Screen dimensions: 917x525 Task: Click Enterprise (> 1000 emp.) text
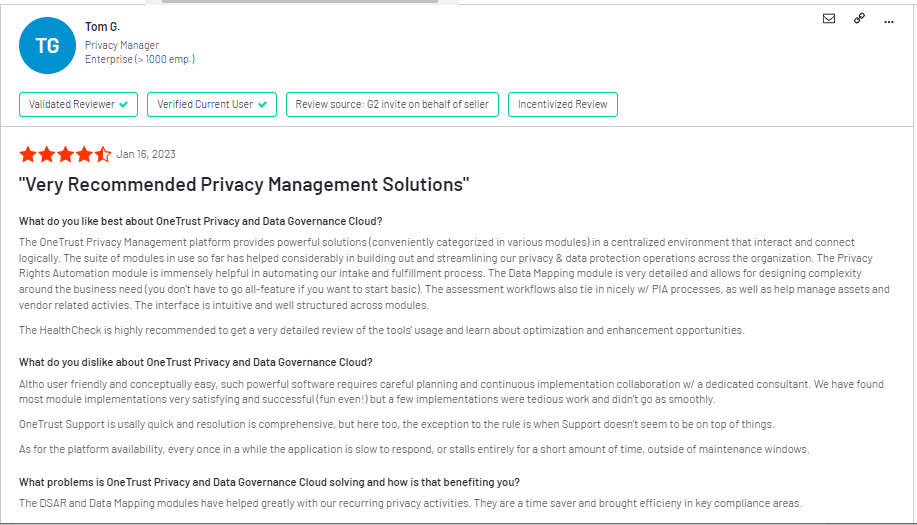click(140, 59)
